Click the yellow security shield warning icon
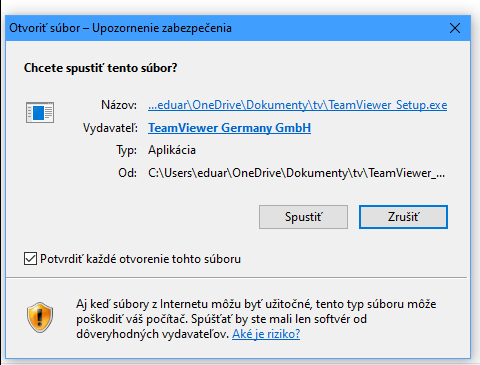The width and height of the screenshot is (480, 365). (40, 318)
